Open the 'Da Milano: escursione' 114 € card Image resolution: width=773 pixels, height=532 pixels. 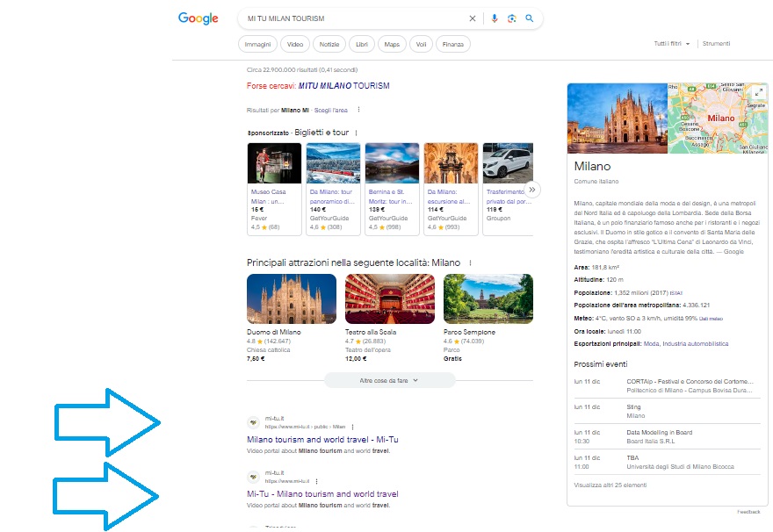(452, 189)
